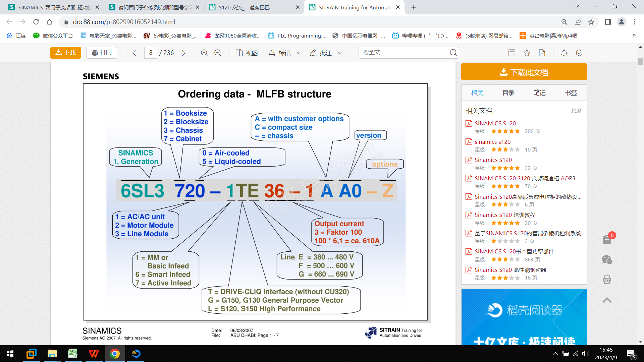Open the WeChat share icon on right side
Screen dimensions: 644x362
click(x=607, y=260)
